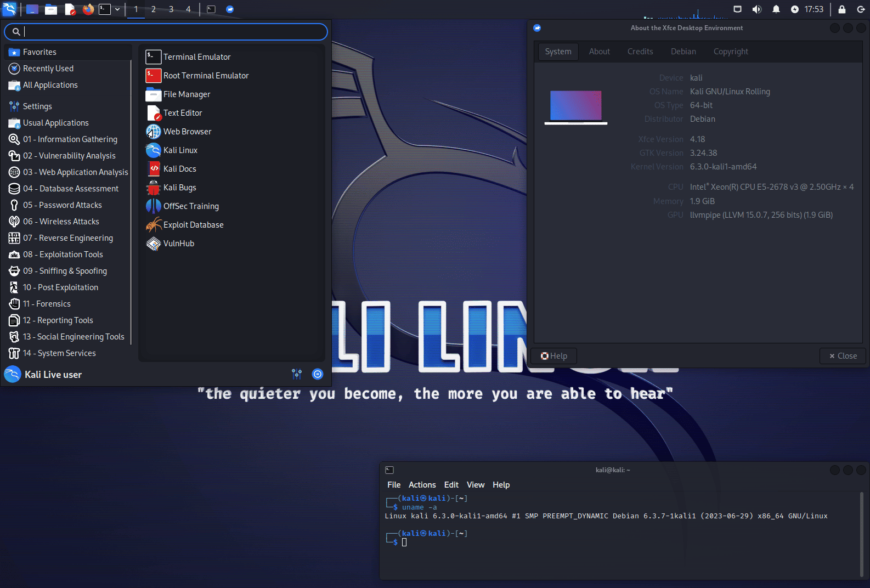
Task: Click the Show Desktop icon in top panel
Action: coord(32,9)
